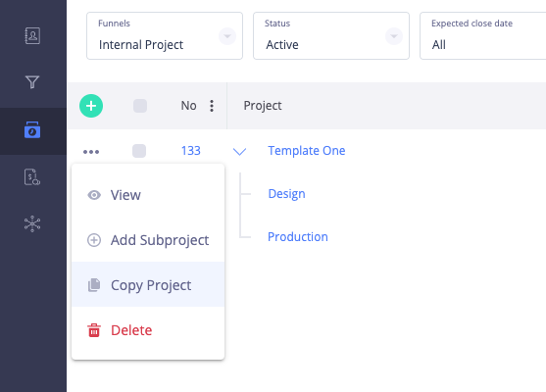Open the Funnels dropdown
Screen dimensions: 546x392
click(165, 36)
